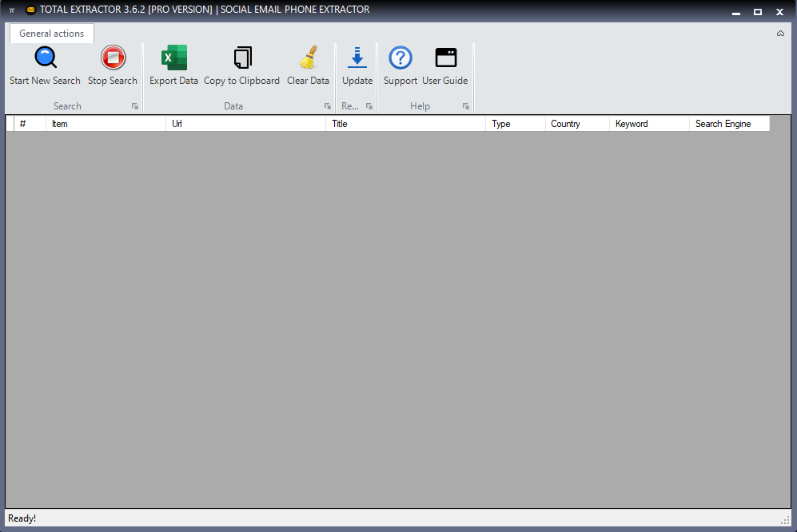Screen dimensions: 797x532
Task: Sort by the Keyword column header
Action: 650,124
